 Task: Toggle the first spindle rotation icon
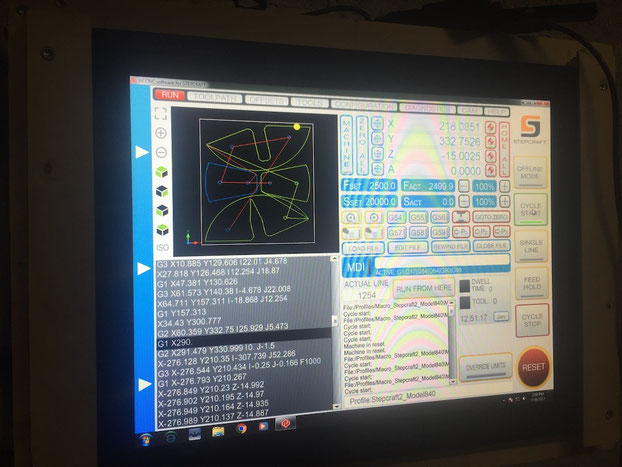point(351,217)
